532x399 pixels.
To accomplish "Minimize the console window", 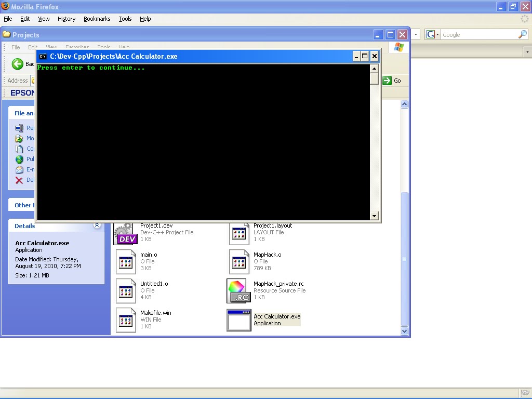I will 356,56.
